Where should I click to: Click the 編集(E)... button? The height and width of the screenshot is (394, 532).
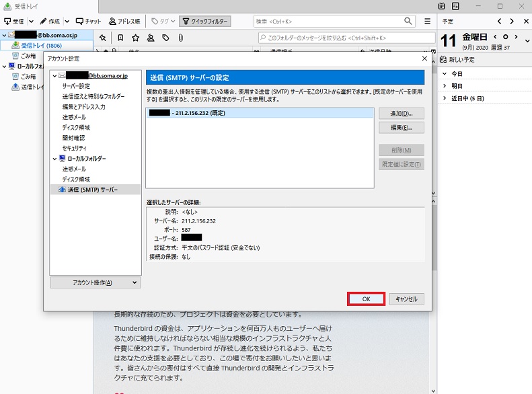[x=402, y=128]
